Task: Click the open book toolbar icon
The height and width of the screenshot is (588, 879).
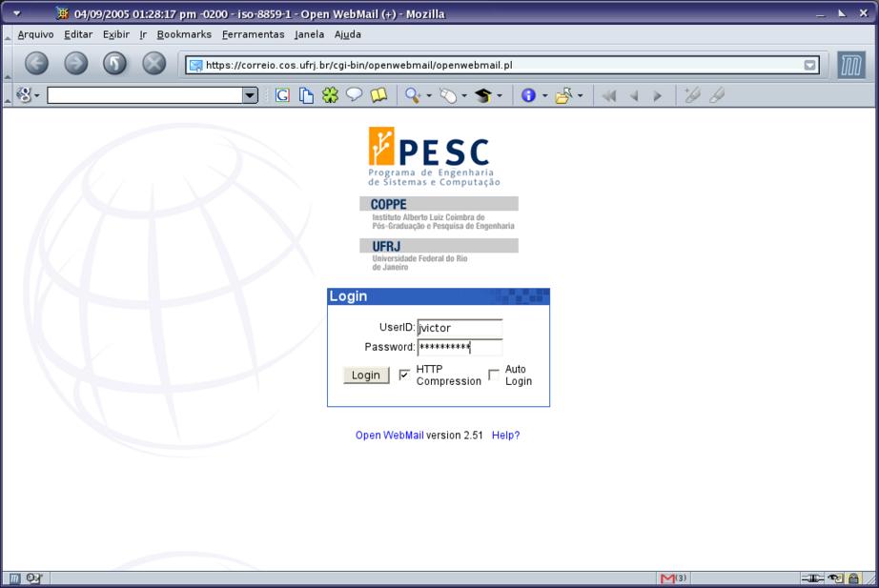Action: 378,95
